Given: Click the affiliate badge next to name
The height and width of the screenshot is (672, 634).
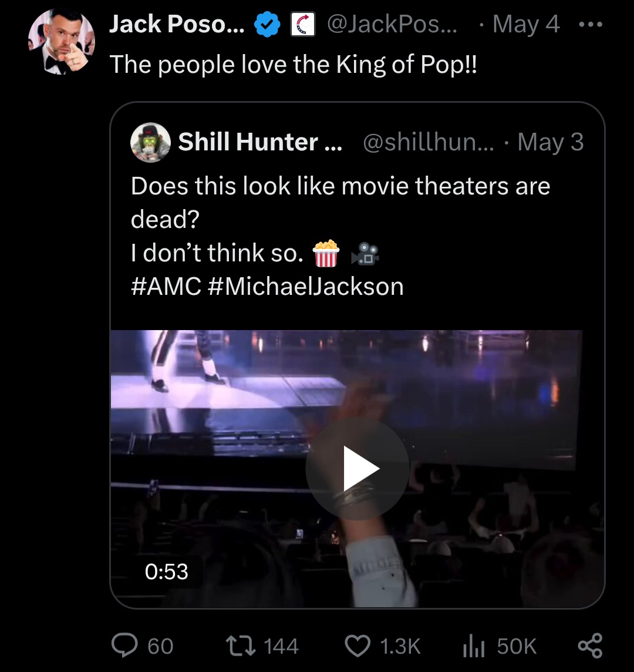Looking at the screenshot, I should click(303, 25).
